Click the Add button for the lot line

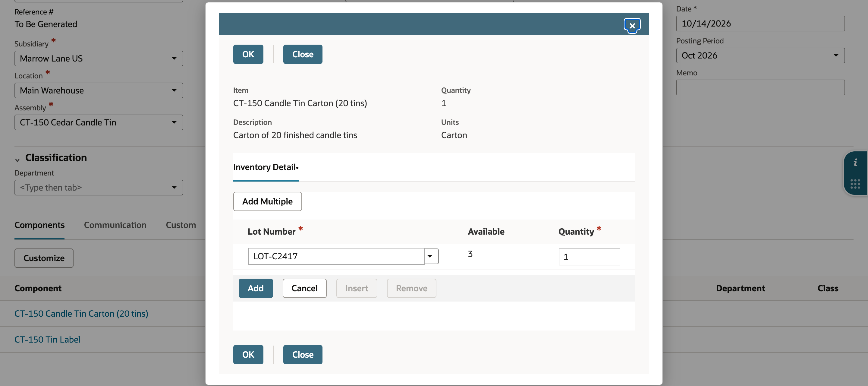point(256,288)
